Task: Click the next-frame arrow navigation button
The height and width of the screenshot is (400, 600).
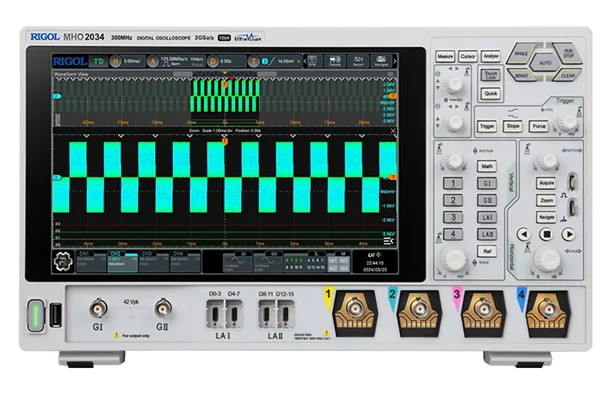Action: [x=569, y=234]
